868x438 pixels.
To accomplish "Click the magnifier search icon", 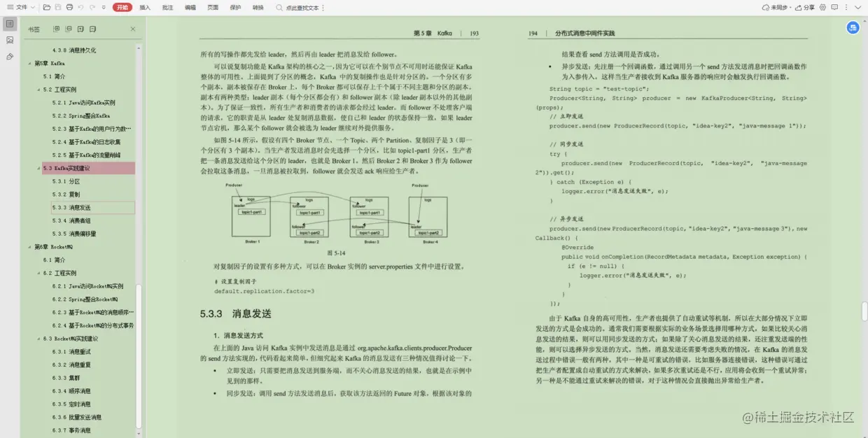I will click(x=279, y=7).
